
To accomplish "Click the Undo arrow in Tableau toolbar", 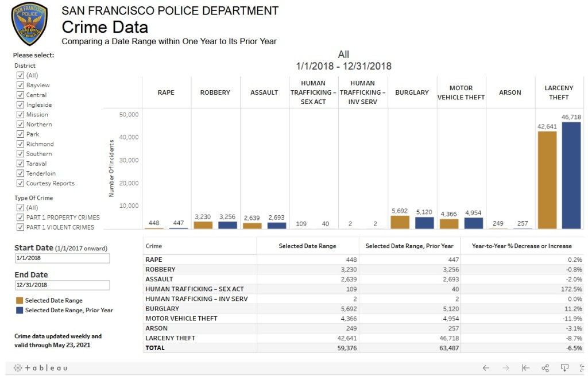I will [486, 367].
